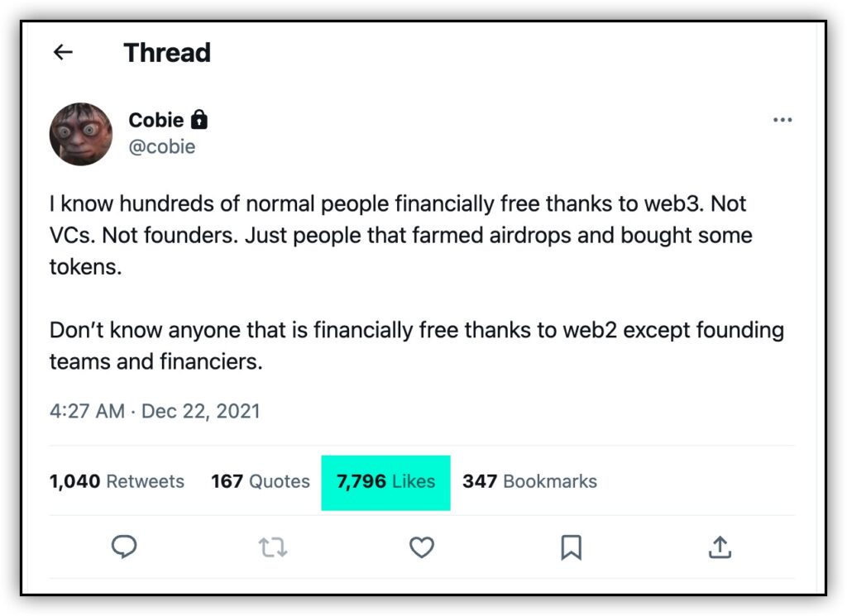Click the reply speech bubble icon
Viewport: 847px width, 616px height.
tap(124, 547)
